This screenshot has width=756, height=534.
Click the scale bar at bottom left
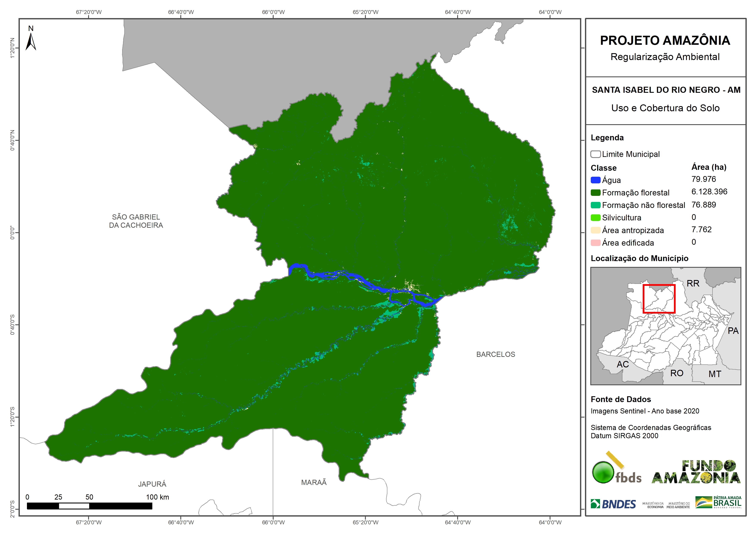click(89, 506)
